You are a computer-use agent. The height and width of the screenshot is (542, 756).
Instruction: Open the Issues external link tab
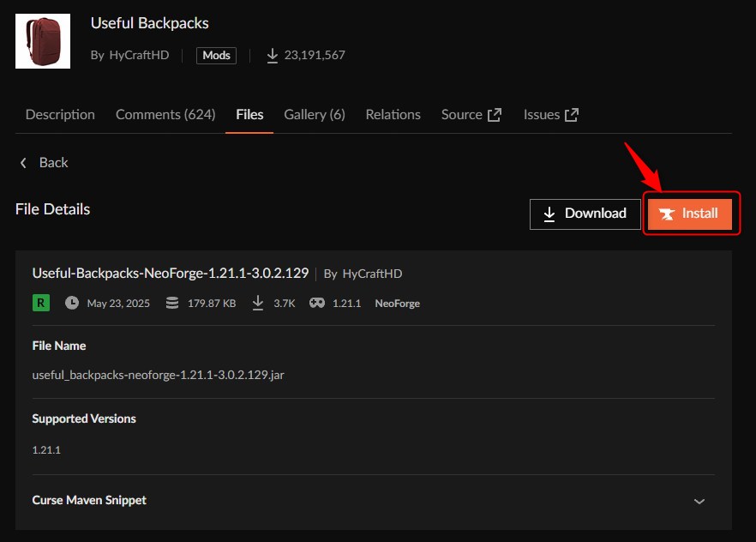551,114
